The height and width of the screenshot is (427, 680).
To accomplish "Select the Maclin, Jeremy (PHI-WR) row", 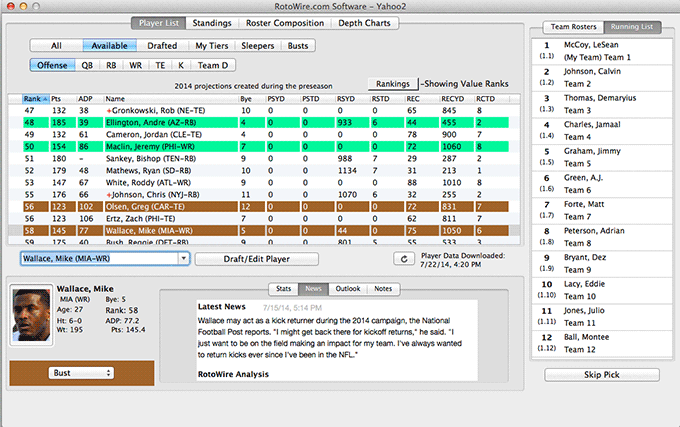I will 265,147.
